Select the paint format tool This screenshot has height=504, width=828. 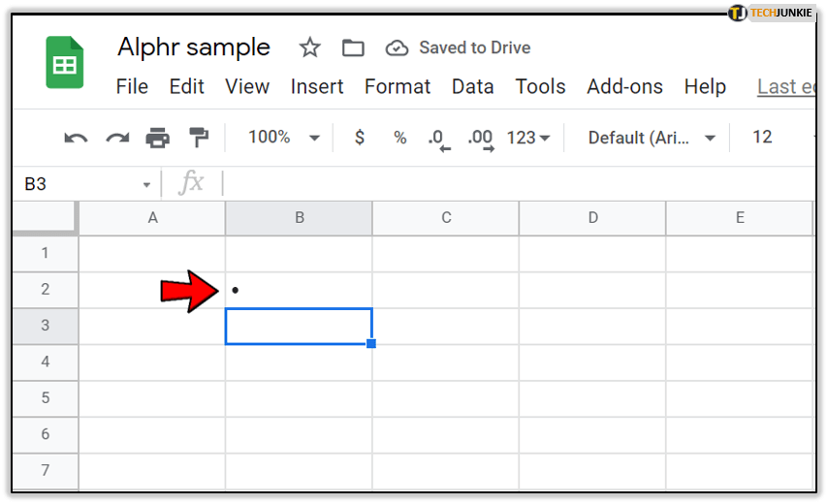click(x=199, y=138)
